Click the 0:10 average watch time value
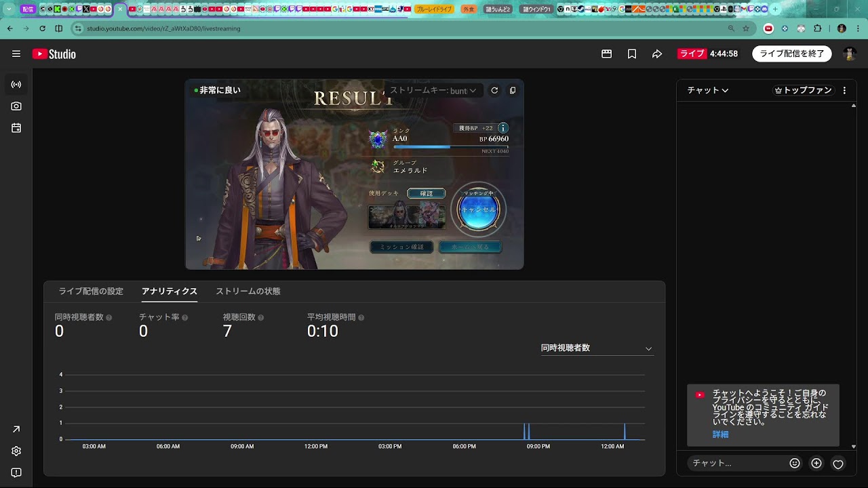This screenshot has height=488, width=868. [323, 331]
